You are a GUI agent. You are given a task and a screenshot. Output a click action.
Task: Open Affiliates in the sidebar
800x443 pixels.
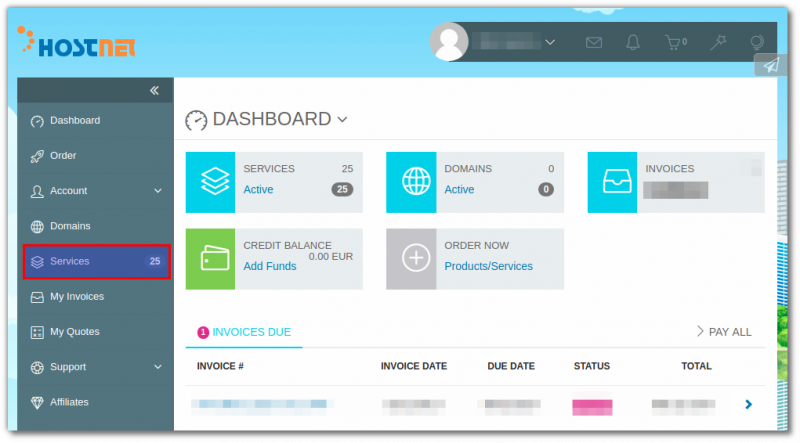(95, 402)
